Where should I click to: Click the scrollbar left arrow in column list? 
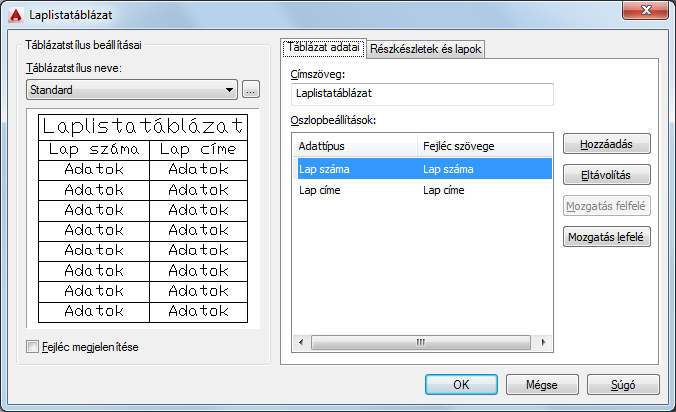301,342
